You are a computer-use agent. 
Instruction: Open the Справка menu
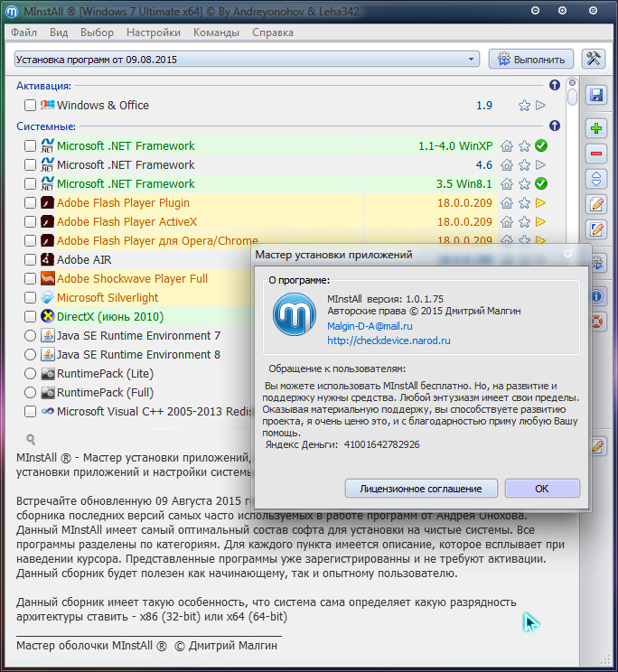(273, 33)
